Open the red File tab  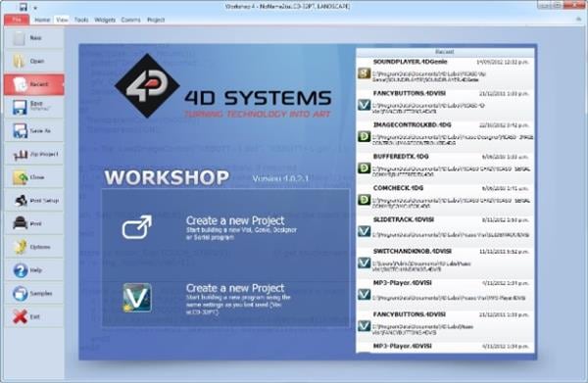click(17, 20)
